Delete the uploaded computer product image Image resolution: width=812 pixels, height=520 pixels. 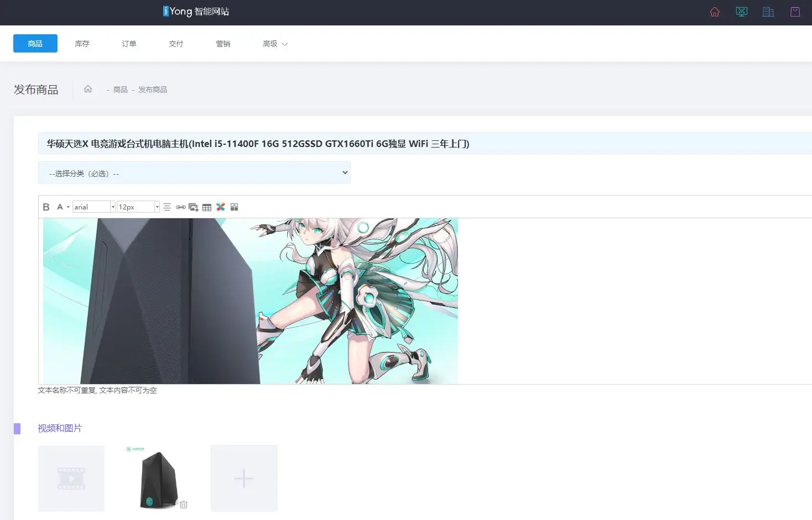pyautogui.click(x=184, y=505)
